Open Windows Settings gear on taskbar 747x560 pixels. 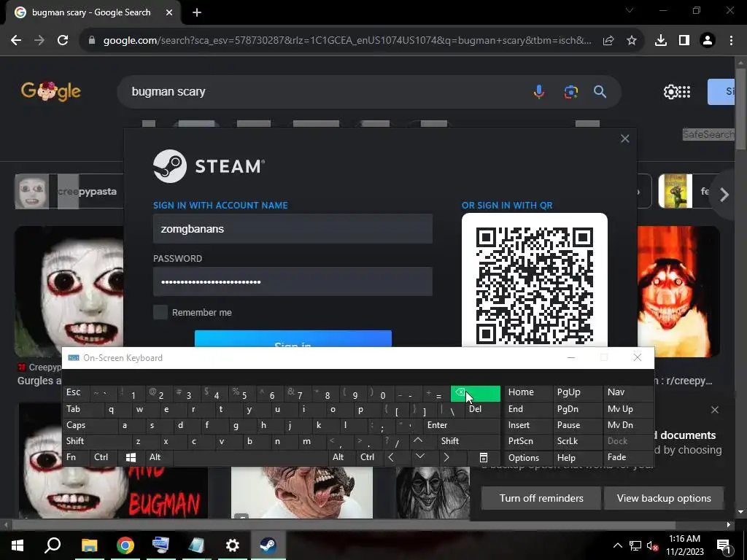[x=232, y=545]
